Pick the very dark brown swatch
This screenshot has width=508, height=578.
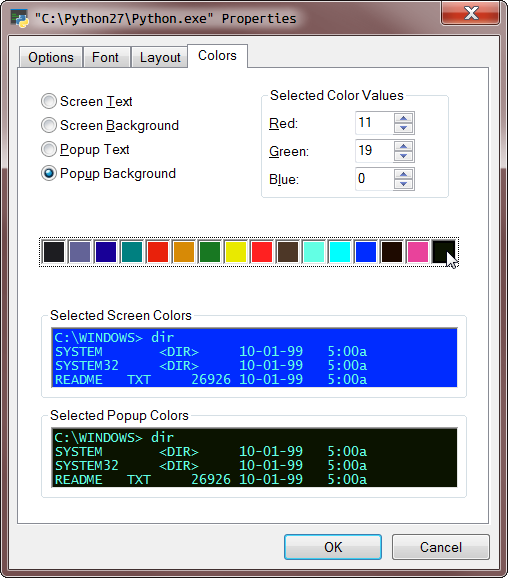[392, 252]
